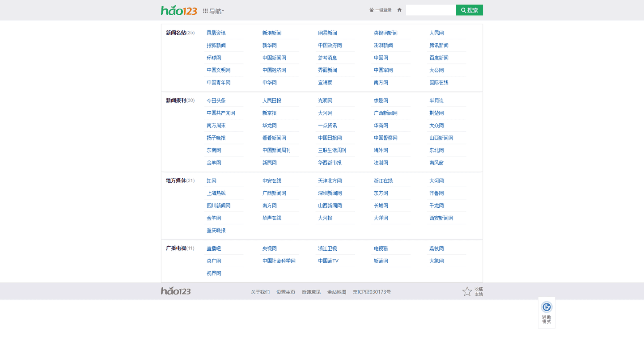Go to homepage via house icon
This screenshot has height=362, width=644.
coord(399,10)
